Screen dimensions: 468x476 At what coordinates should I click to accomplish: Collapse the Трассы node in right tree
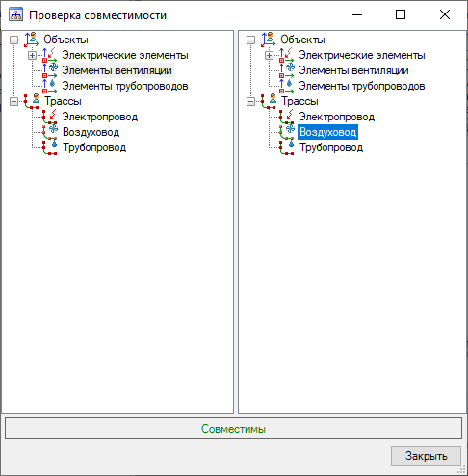tap(250, 101)
